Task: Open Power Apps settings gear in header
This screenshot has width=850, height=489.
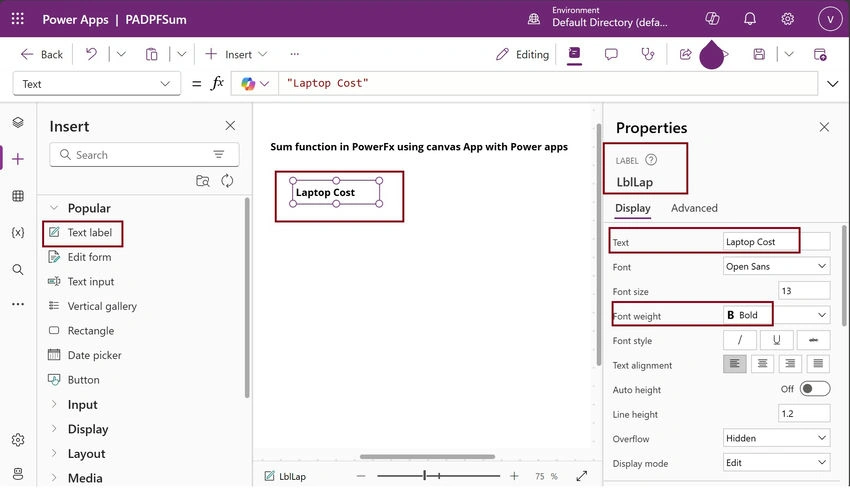Action: pyautogui.click(x=787, y=19)
